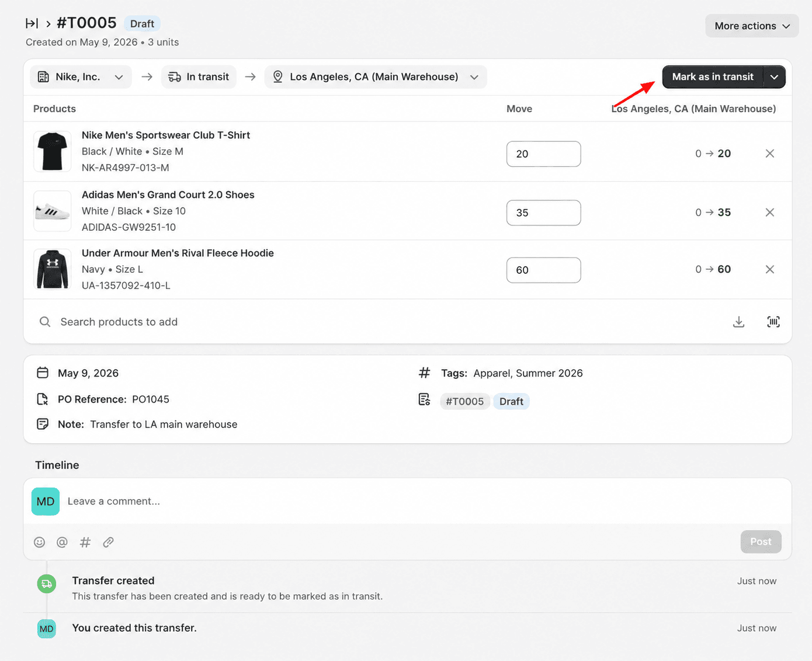Click the Products column header
Image resolution: width=812 pixels, height=661 pixels.
pyautogui.click(x=54, y=109)
